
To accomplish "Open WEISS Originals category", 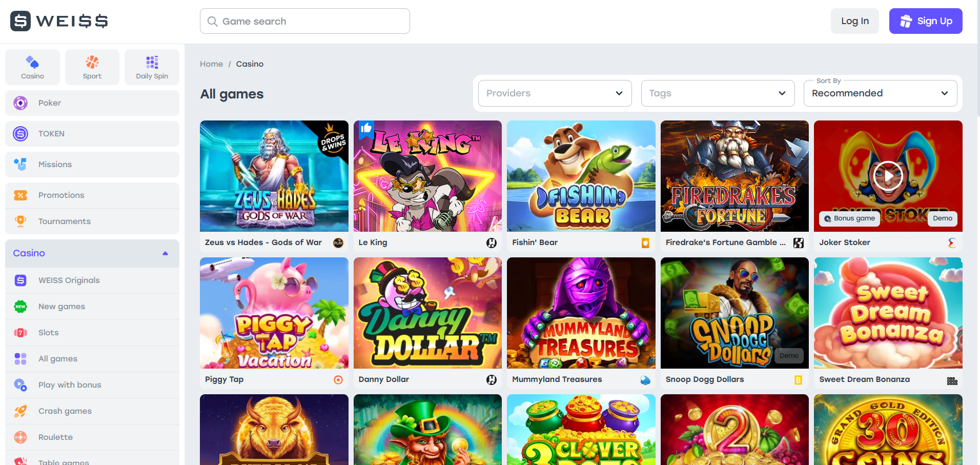I will coord(69,280).
